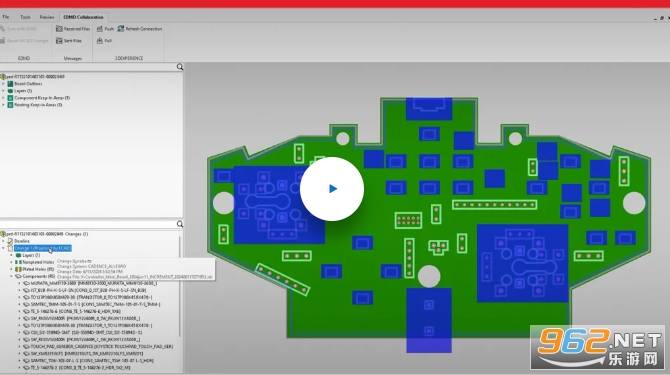
Task: Select the Plated Holes item
Action: [35, 269]
